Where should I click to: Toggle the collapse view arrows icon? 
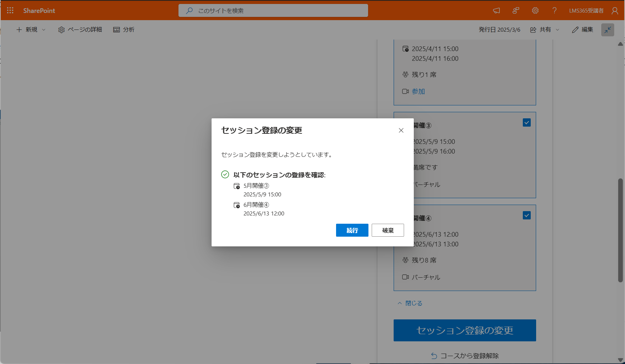coord(608,30)
